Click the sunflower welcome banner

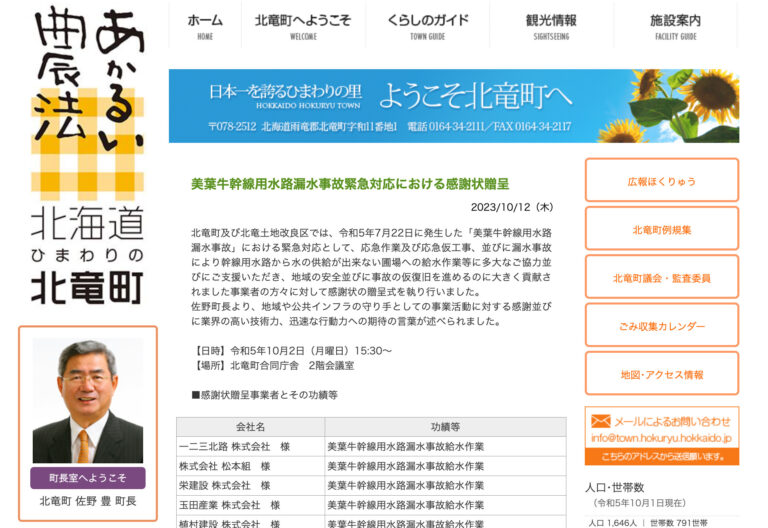[x=453, y=105]
